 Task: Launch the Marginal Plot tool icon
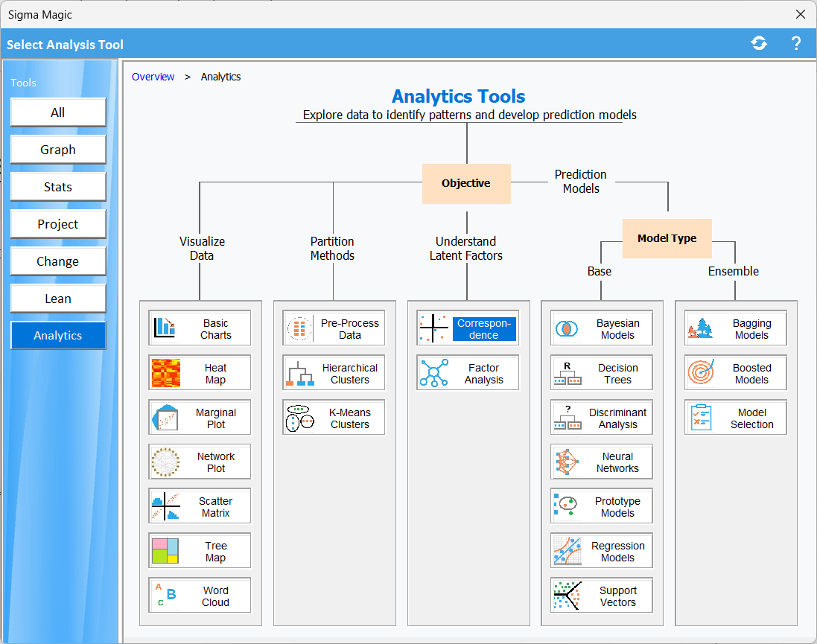[x=165, y=418]
